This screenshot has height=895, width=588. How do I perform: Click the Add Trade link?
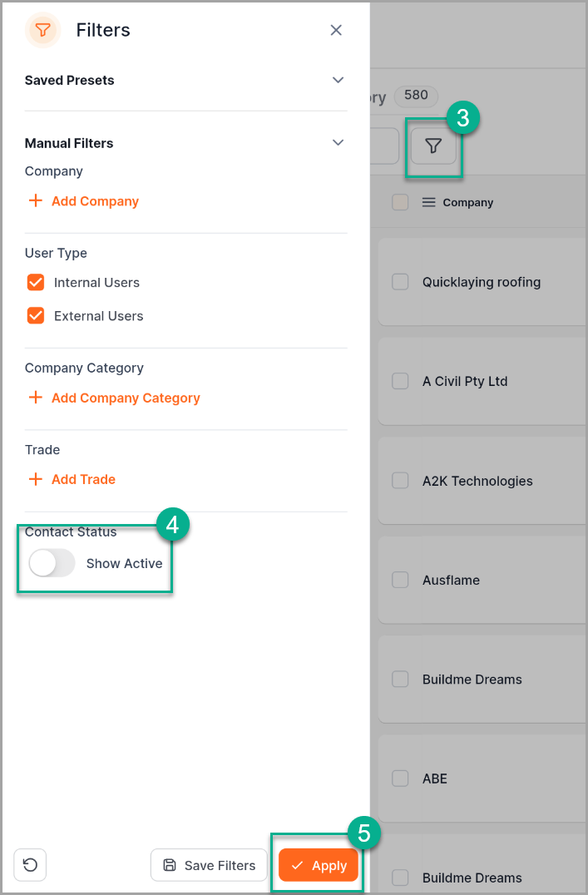[x=83, y=479]
